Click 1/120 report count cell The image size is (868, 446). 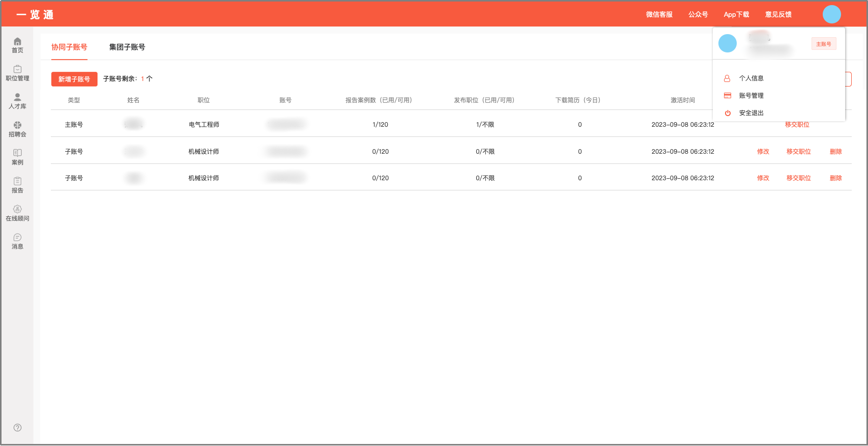click(381, 125)
